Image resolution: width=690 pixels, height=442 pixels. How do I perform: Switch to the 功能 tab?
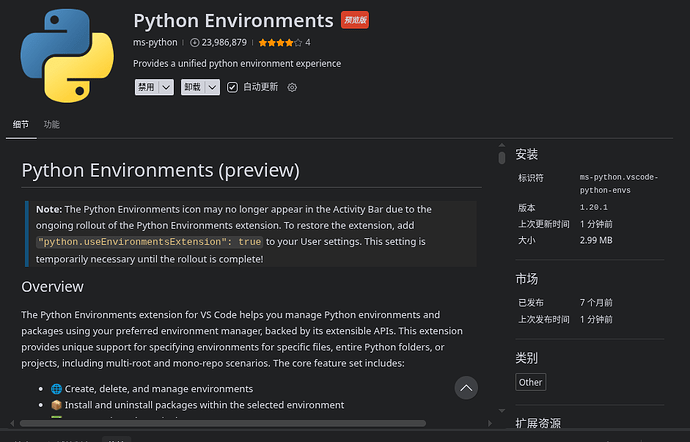[51, 125]
